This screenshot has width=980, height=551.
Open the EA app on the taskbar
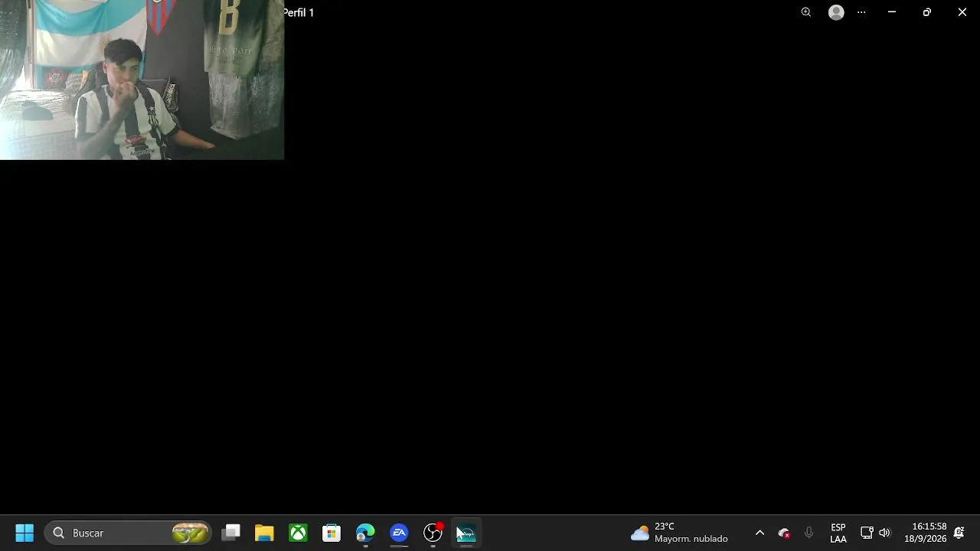399,533
